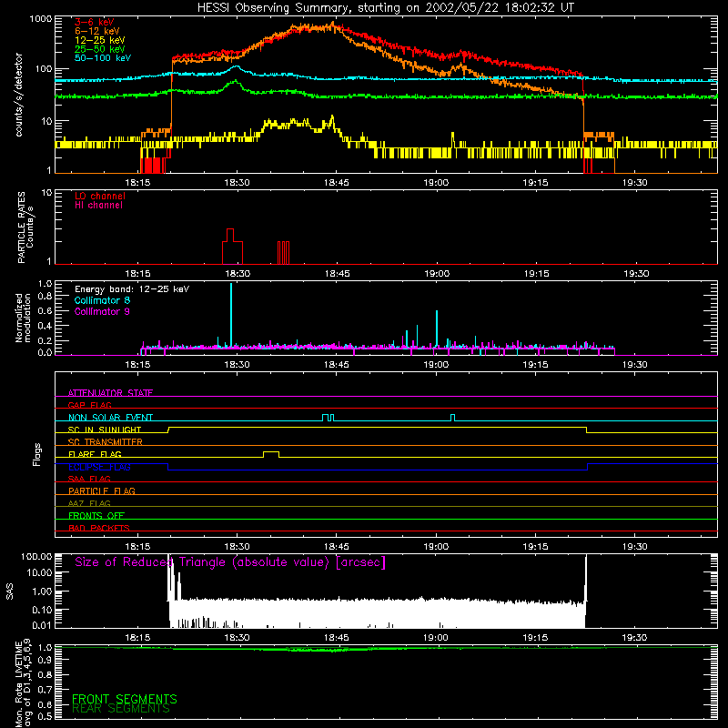The width and height of the screenshot is (728, 728).
Task: Click the green 25-50 keV legend entry
Action: [x=100, y=49]
